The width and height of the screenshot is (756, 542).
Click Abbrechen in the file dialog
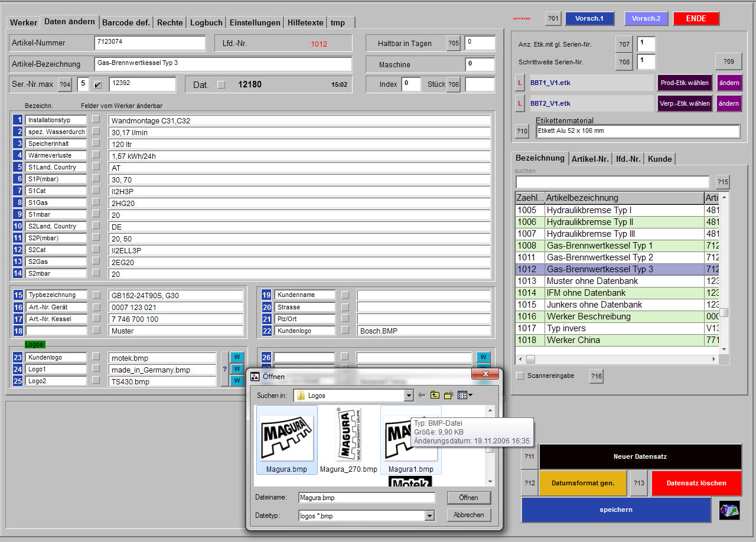pos(469,515)
